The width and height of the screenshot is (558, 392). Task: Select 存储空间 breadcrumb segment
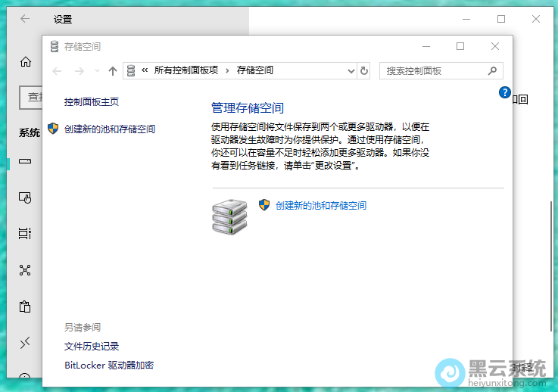[x=255, y=70]
